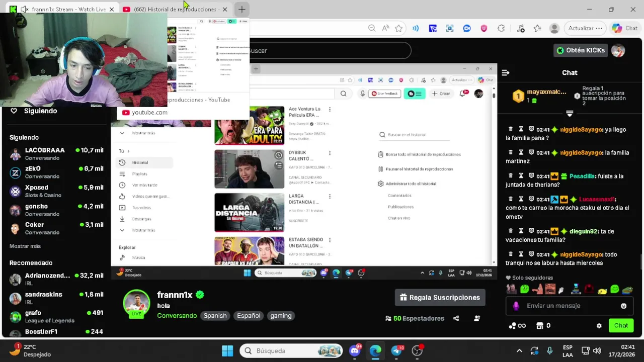The image size is (644, 362).
Task: Click the green Chat send button
Action: click(621, 326)
